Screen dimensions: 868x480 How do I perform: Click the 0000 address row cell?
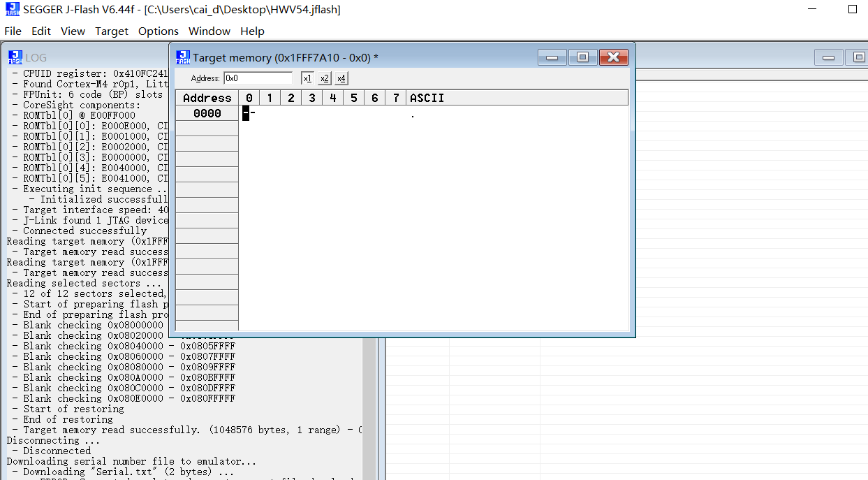point(207,113)
